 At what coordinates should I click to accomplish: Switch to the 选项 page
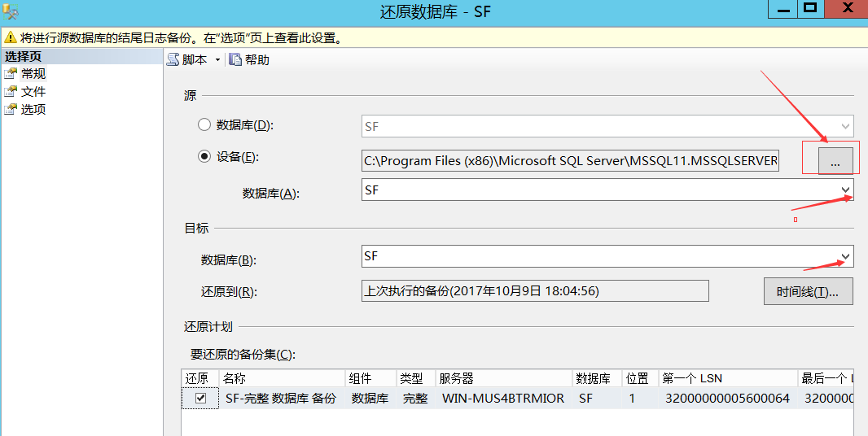33,110
